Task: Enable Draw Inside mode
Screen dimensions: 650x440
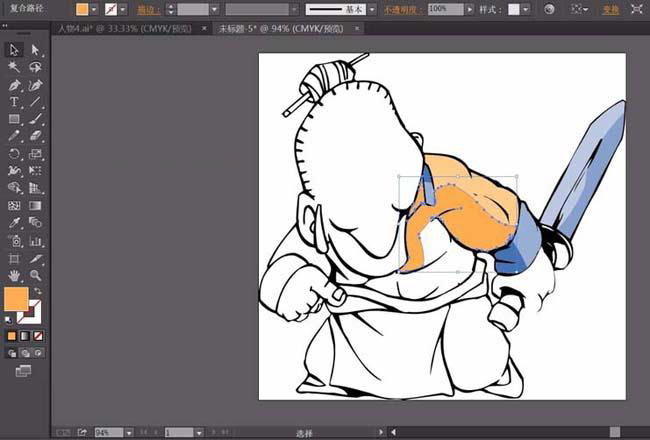Action: tap(39, 353)
